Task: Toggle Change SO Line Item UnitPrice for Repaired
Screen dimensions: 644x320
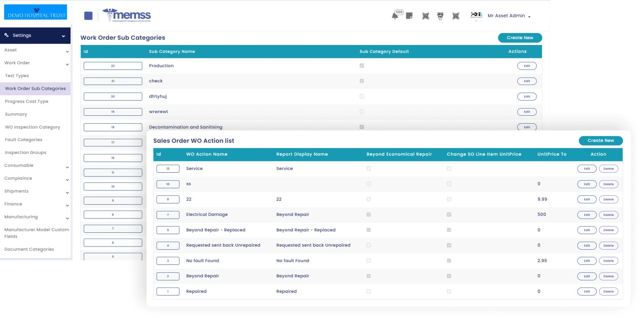Action: click(x=449, y=292)
